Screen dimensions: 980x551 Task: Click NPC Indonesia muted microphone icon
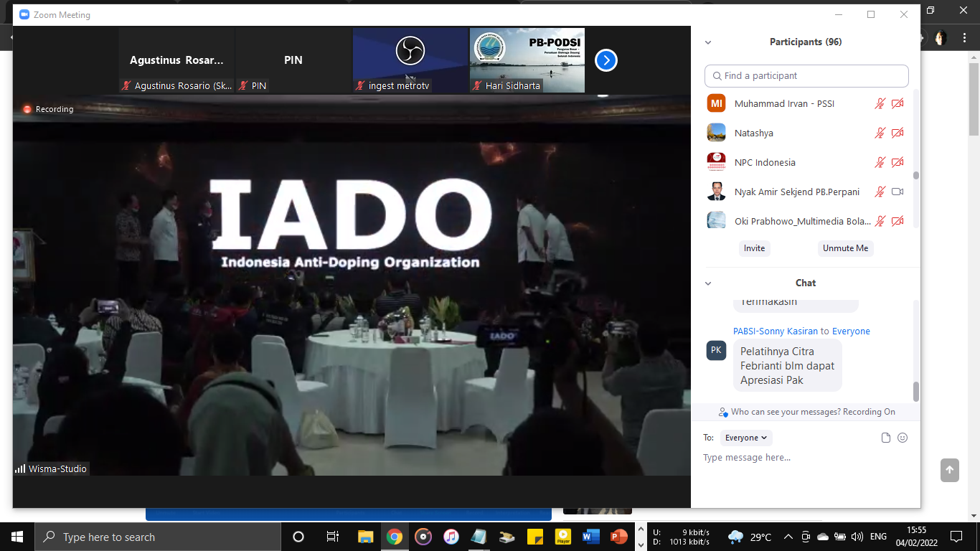pyautogui.click(x=880, y=163)
